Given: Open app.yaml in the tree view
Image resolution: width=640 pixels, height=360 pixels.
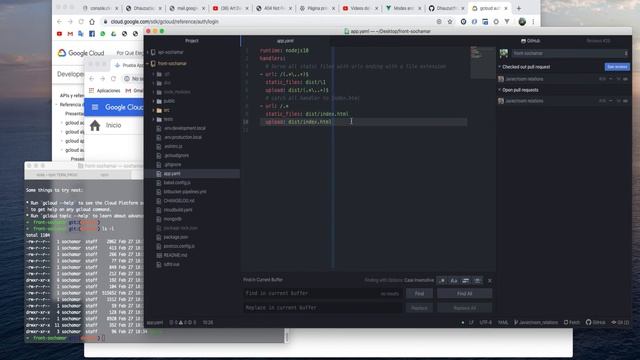Looking at the screenshot, I should tap(172, 173).
